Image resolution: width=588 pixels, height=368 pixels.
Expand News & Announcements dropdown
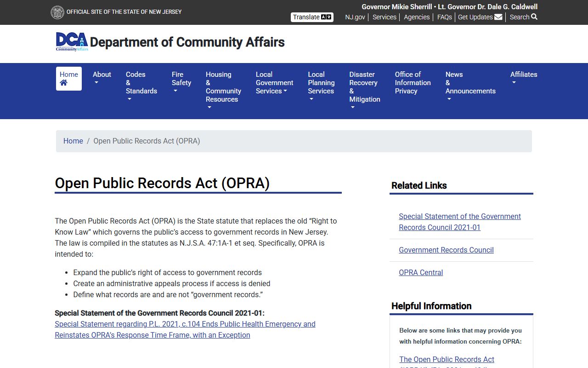click(x=470, y=87)
